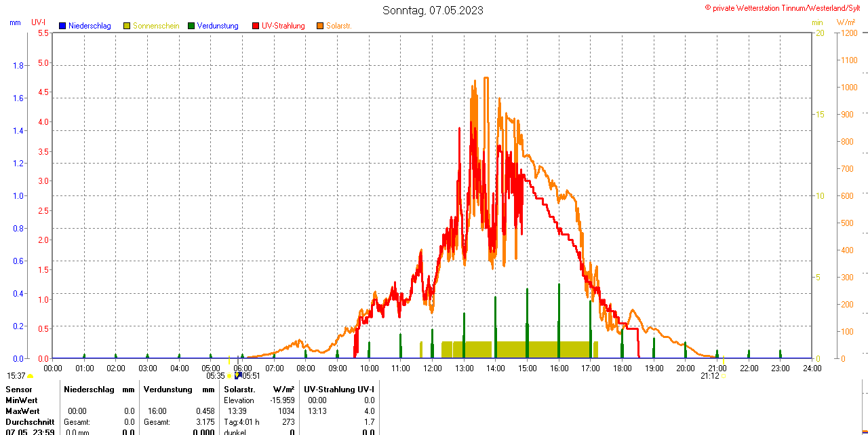The image size is (868, 435).
Task: Click the 18:00 label on the time axis
Action: point(623,368)
